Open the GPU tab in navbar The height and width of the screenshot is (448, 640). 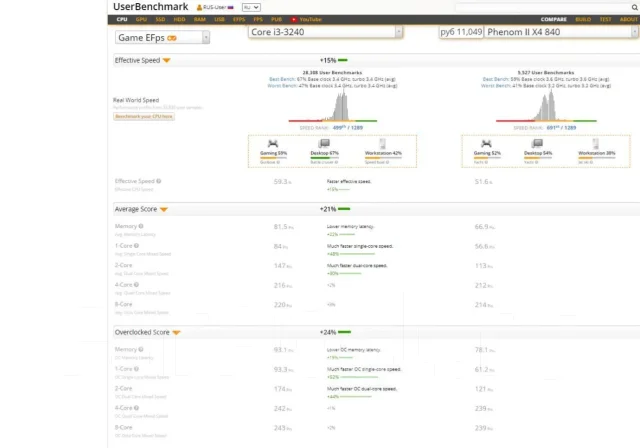[141, 19]
